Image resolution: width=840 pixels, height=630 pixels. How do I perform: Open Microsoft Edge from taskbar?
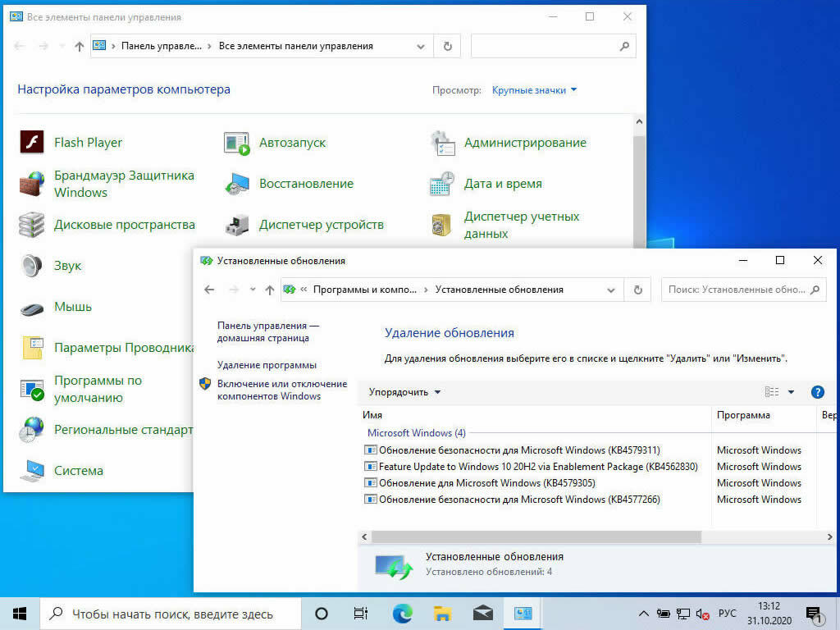click(x=402, y=614)
